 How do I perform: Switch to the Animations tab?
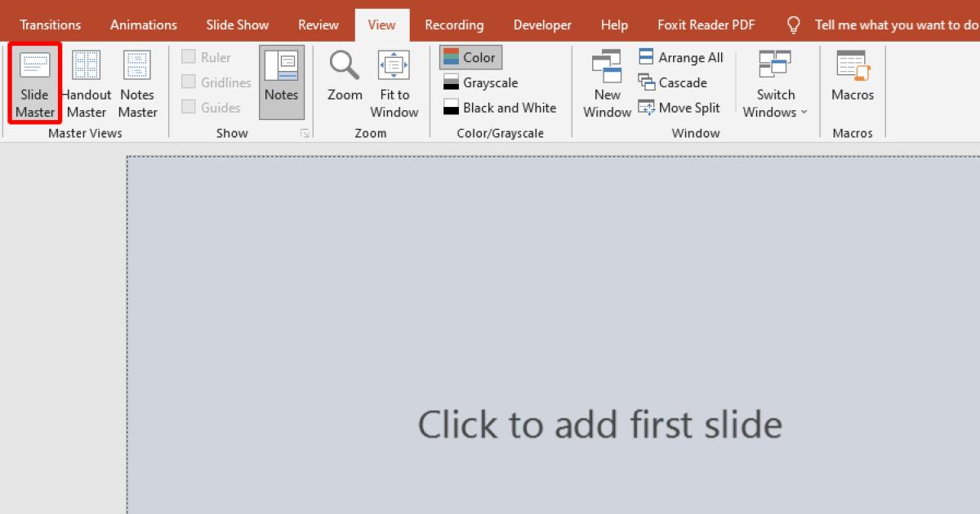click(144, 24)
